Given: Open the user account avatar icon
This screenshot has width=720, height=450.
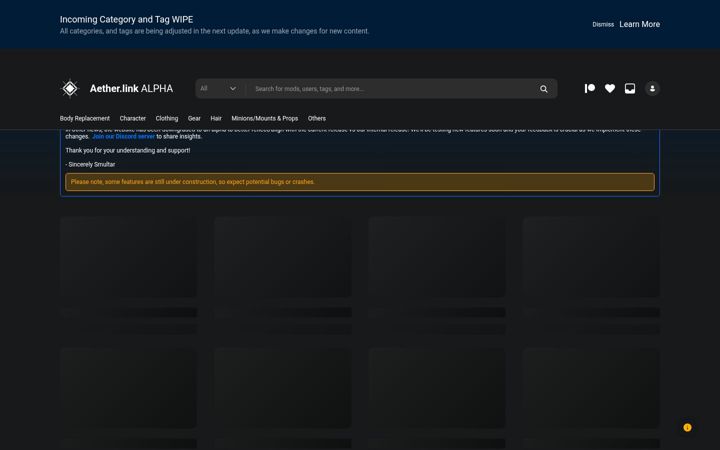Looking at the screenshot, I should click(x=652, y=89).
